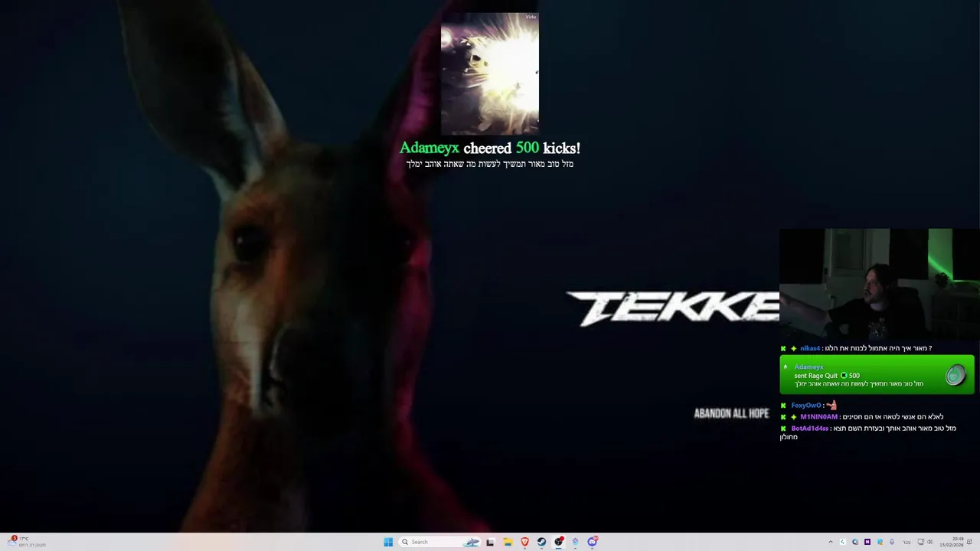Screen dimensions: 980x551
Task: Open the purple N tray icon
Action: [x=867, y=542]
